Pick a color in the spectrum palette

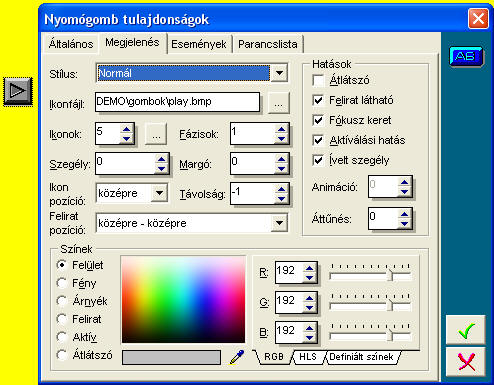point(183,299)
